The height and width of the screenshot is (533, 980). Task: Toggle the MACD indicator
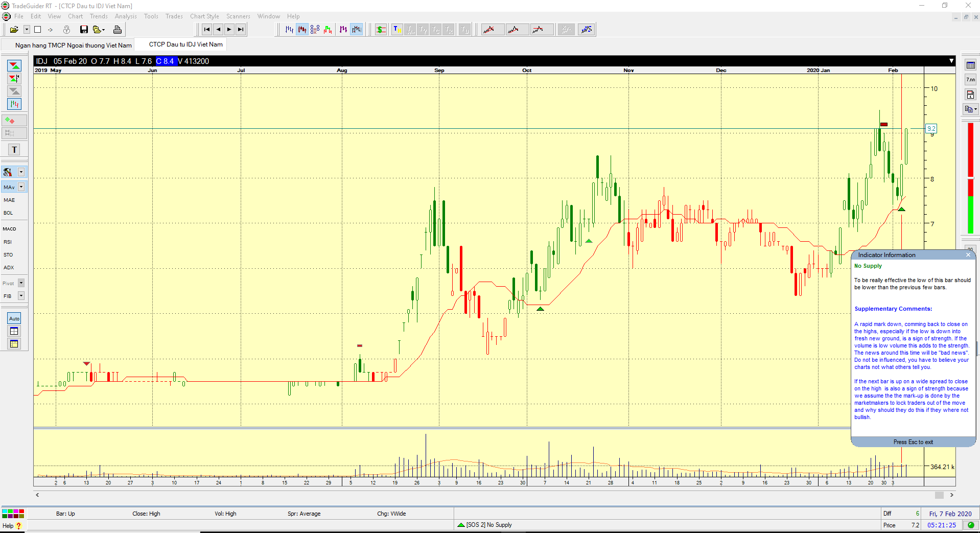[x=10, y=229]
